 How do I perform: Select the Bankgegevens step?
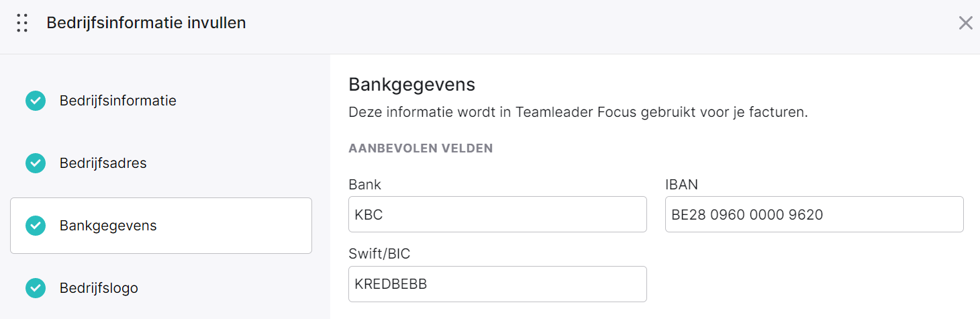coord(161,226)
